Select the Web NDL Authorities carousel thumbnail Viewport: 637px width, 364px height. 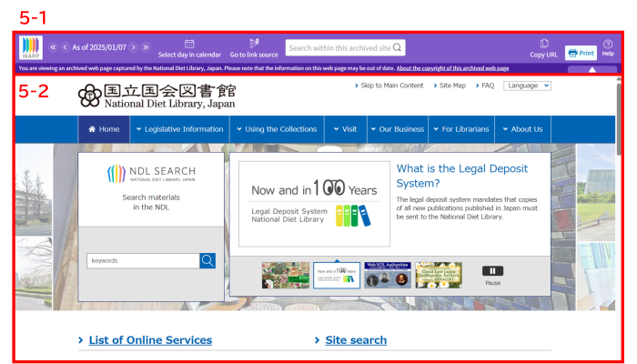click(388, 276)
